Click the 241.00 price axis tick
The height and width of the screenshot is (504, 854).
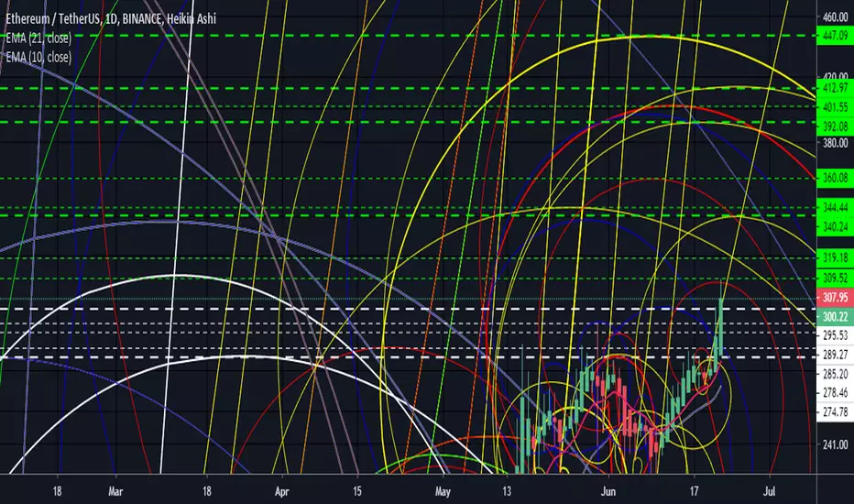tap(836, 444)
